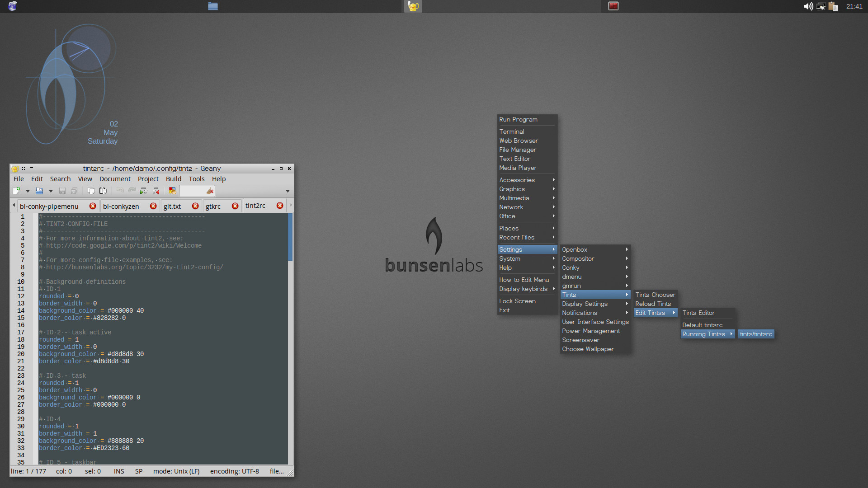
Task: Click the editor vertical scrollbar handle
Action: pos(290,237)
